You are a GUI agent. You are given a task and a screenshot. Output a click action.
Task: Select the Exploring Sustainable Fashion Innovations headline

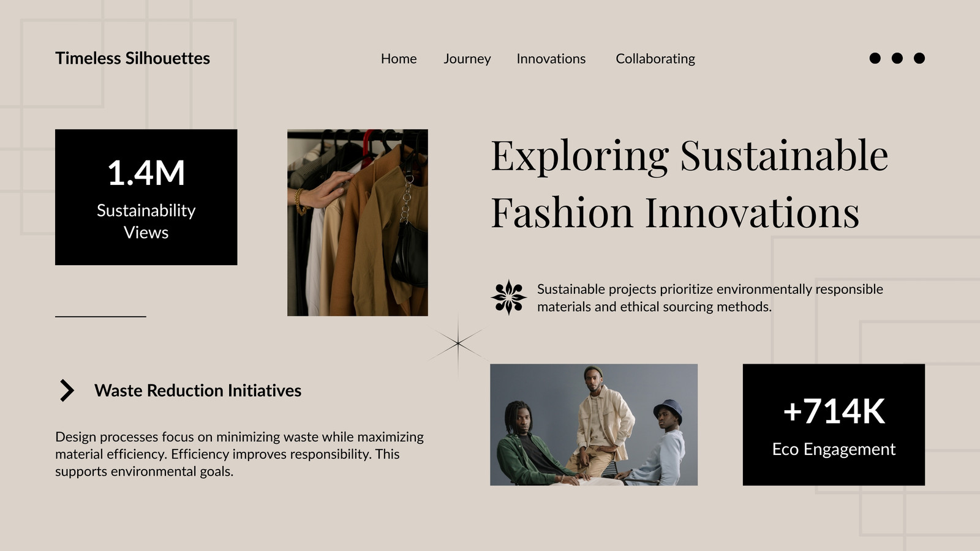pyautogui.click(x=689, y=184)
